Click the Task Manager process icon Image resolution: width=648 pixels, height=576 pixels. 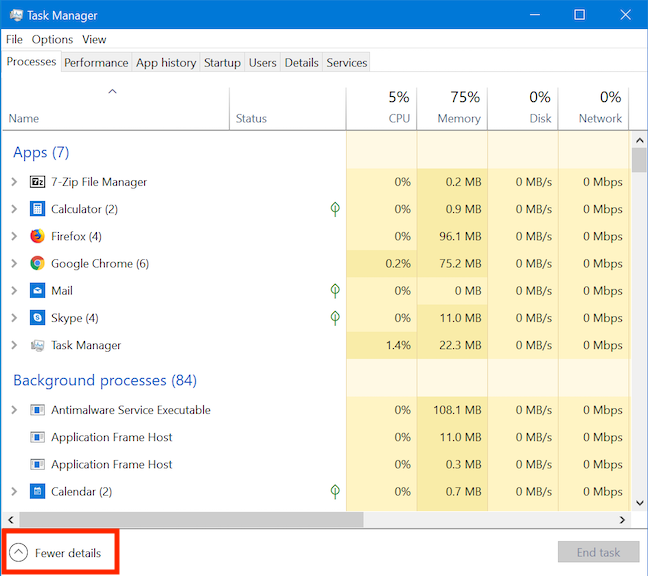pyautogui.click(x=37, y=345)
